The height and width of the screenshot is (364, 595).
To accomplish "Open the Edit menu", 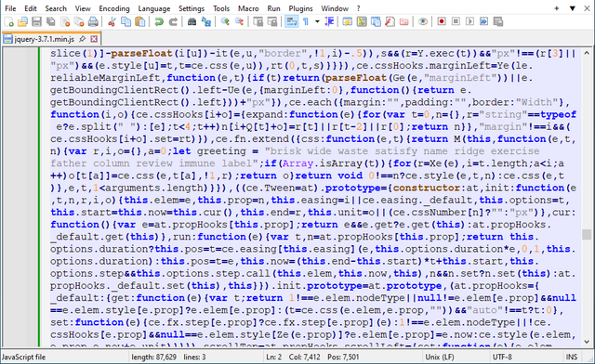I will (31, 8).
